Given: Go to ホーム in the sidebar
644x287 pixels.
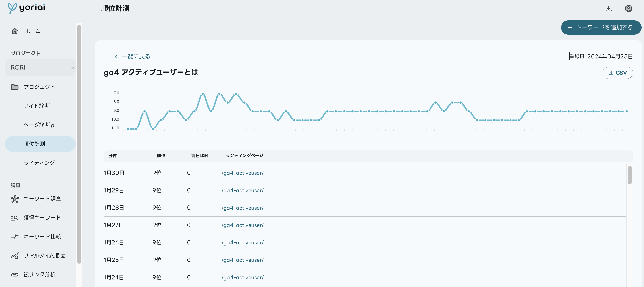Looking at the screenshot, I should pyautogui.click(x=32, y=31).
